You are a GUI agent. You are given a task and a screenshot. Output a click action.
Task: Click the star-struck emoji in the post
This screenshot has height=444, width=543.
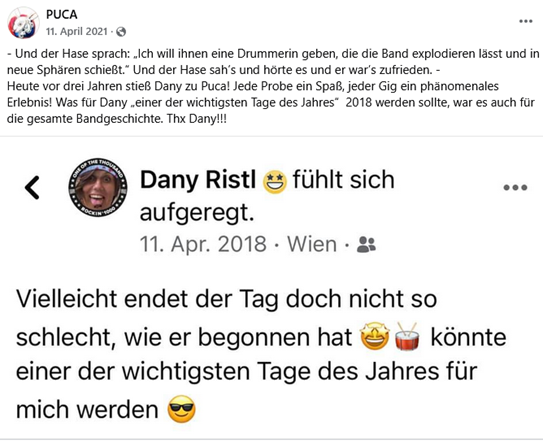[x=375, y=336]
